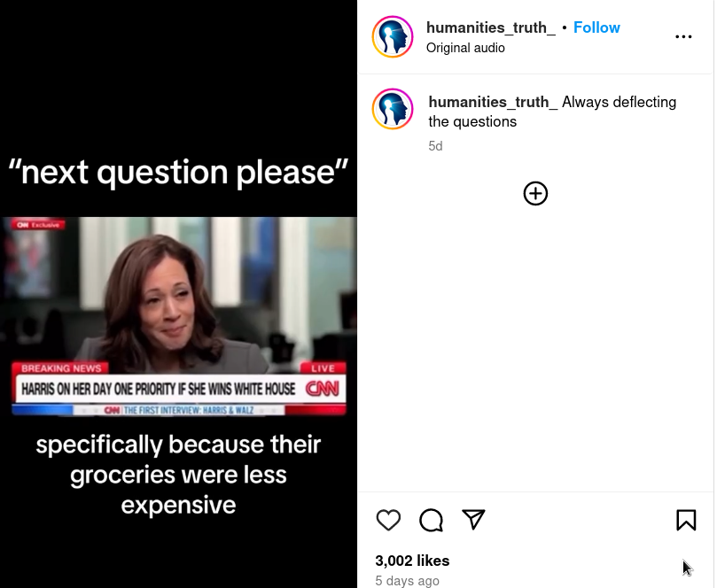Click the humanities_truth_ username in caption
The image size is (717, 588).
point(493,102)
